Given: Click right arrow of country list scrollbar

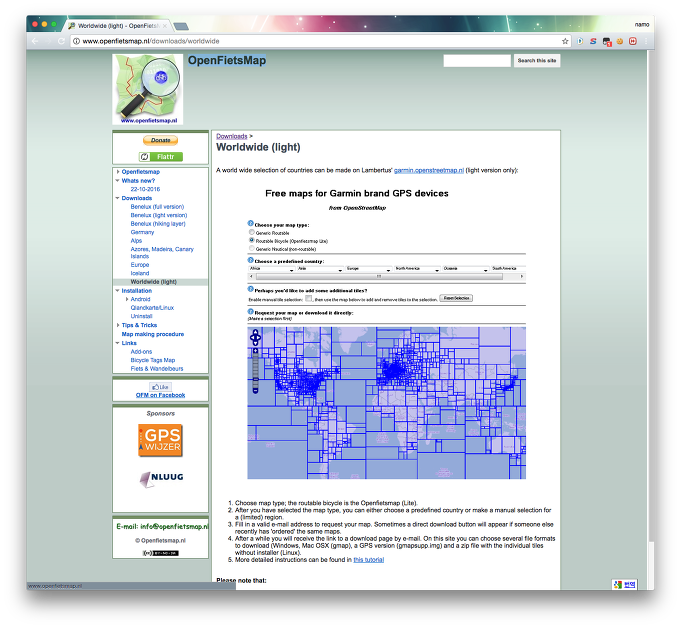Looking at the screenshot, I should (x=522, y=277).
